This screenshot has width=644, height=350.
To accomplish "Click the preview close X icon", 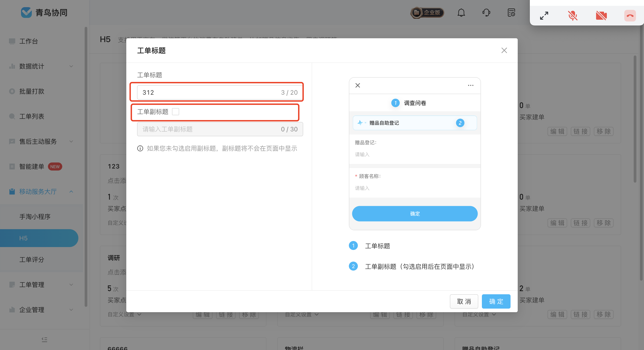I will [358, 85].
